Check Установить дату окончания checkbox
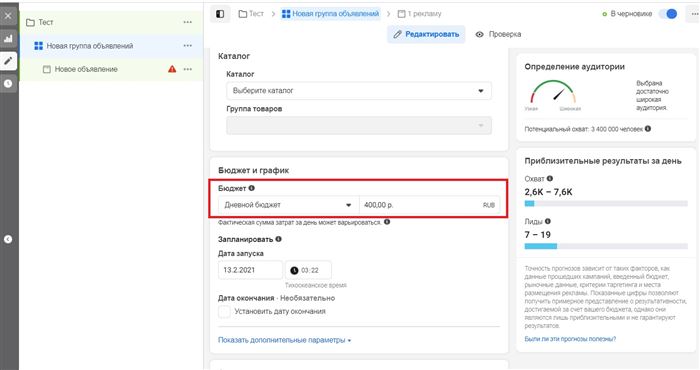 224,311
